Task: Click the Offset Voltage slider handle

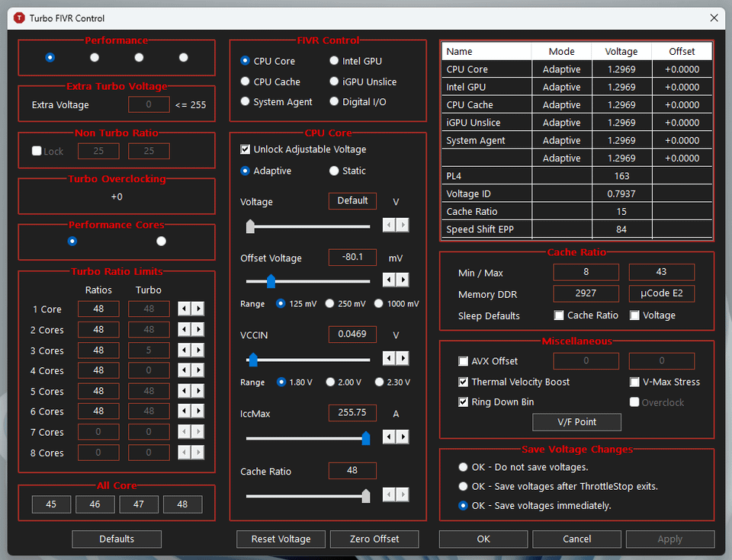Action: click(271, 282)
